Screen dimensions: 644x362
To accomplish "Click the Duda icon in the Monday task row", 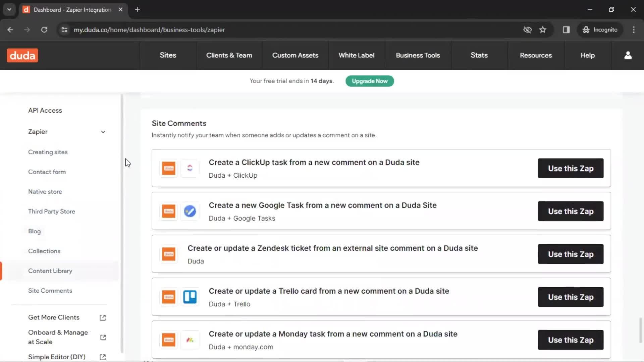I will point(169,340).
